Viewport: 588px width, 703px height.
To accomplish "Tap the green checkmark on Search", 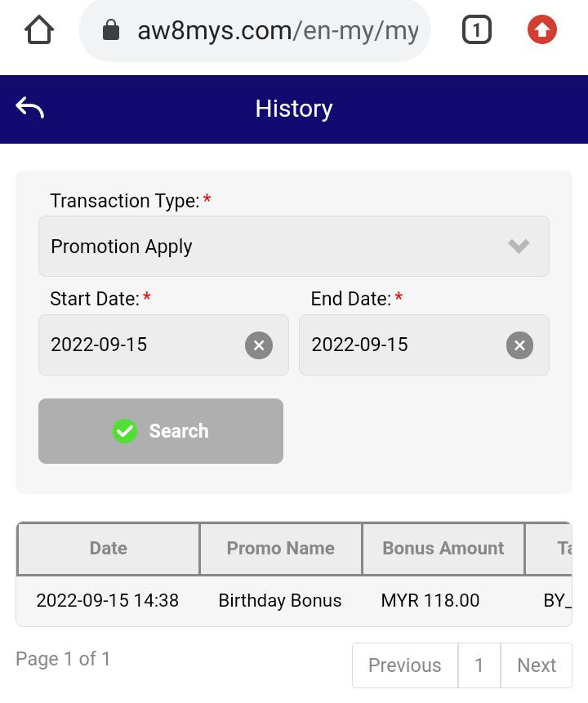I will 125,431.
